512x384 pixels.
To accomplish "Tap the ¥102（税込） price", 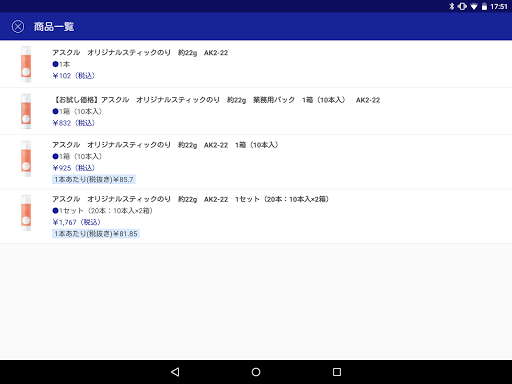I will pyautogui.click(x=74, y=76).
